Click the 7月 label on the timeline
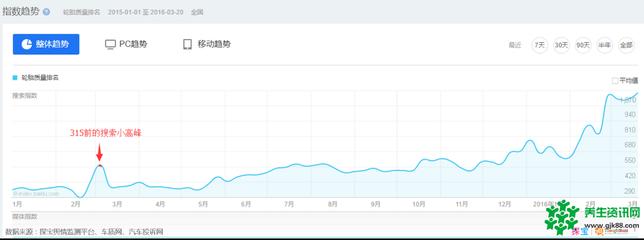This screenshot has width=644, height=240. (x=289, y=205)
